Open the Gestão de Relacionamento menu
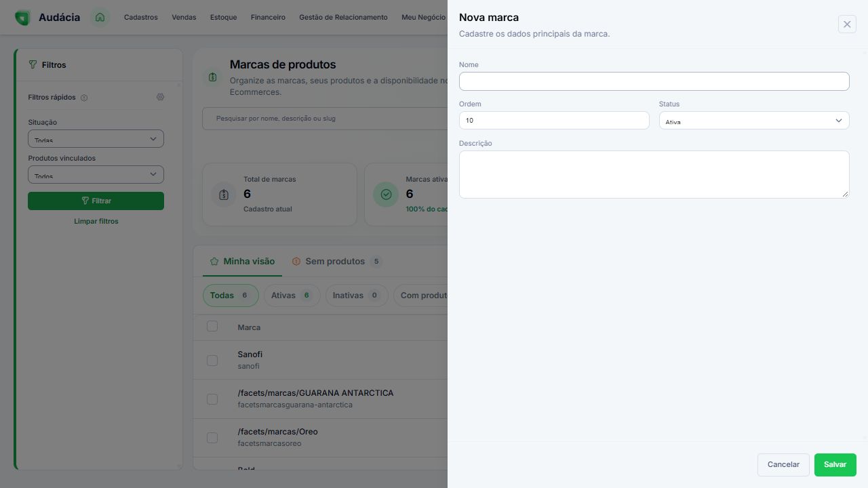This screenshot has height=488, width=868. coord(343,18)
